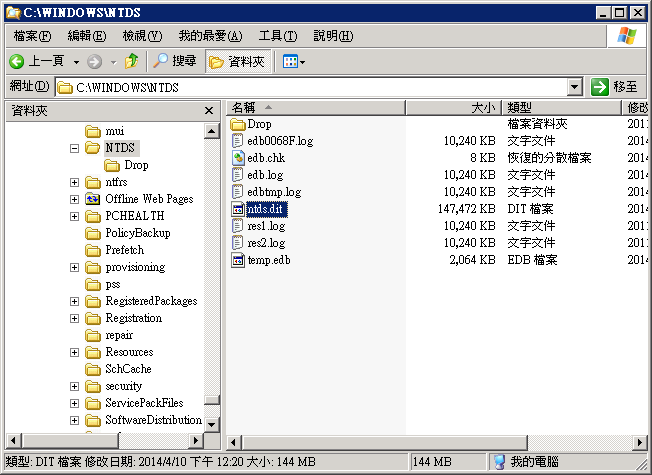Click the Windows flag logo throbber
This screenshot has width=652, height=475.
[x=627, y=36]
